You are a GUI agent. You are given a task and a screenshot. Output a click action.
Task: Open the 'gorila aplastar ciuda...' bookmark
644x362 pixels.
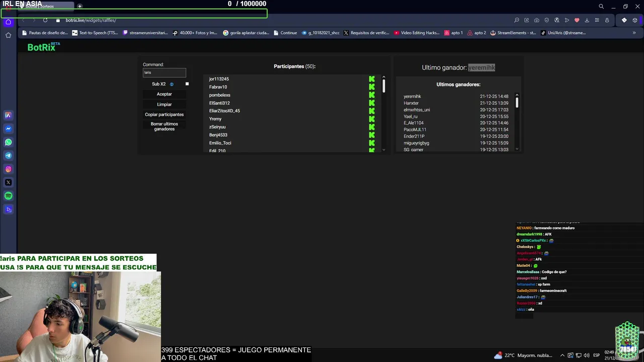click(x=246, y=33)
